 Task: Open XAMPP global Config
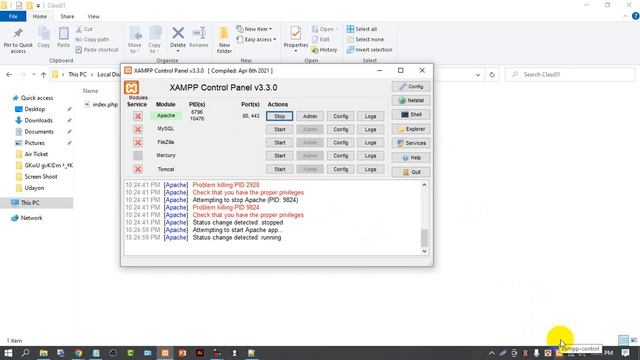coord(411,87)
